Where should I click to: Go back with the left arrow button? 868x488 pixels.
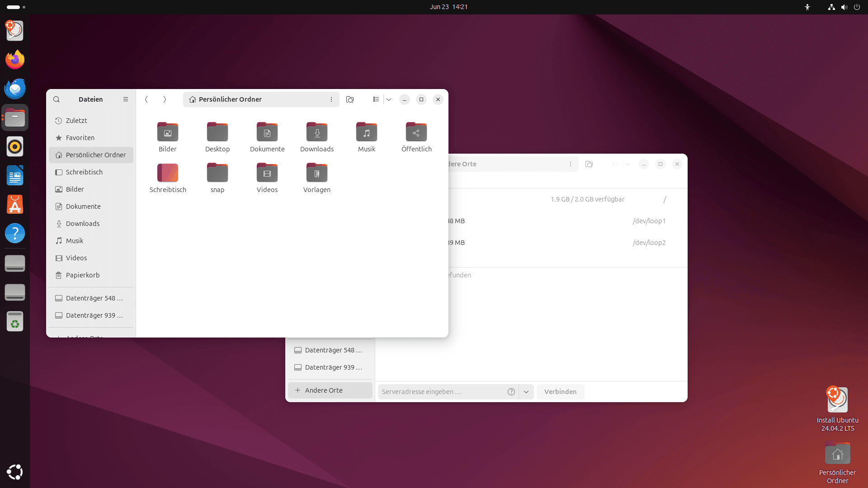[146, 99]
